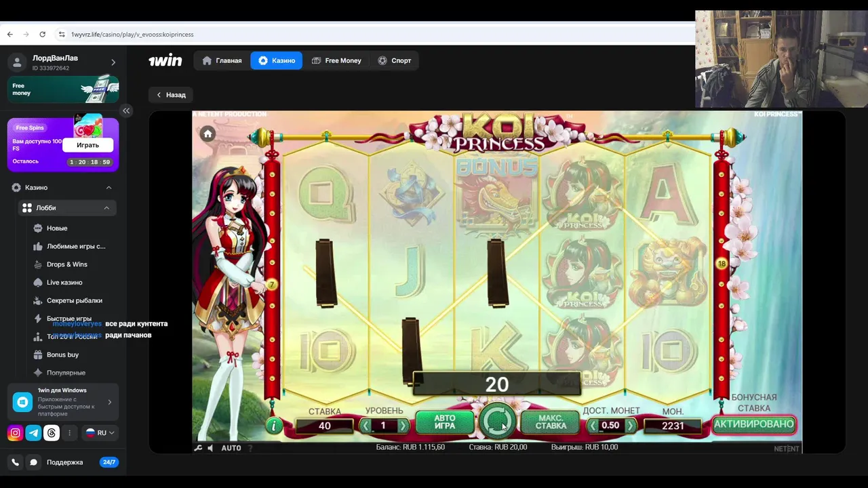Open Популярные category
The image size is (868, 488).
pyautogui.click(x=66, y=373)
